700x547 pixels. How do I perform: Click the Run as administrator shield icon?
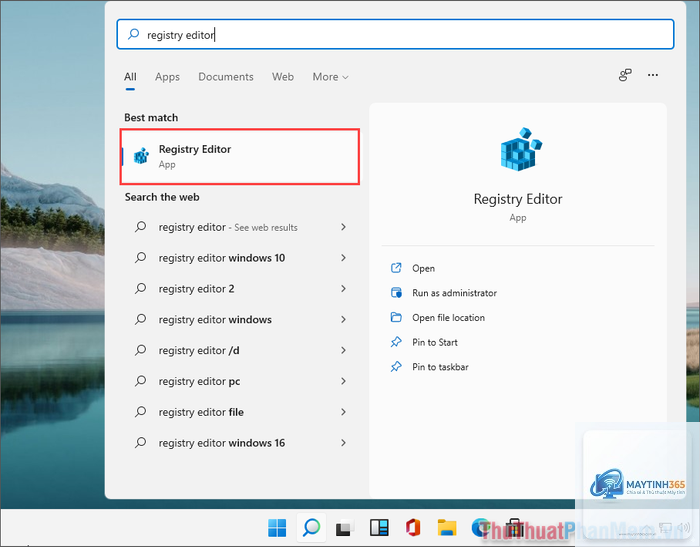pos(396,292)
